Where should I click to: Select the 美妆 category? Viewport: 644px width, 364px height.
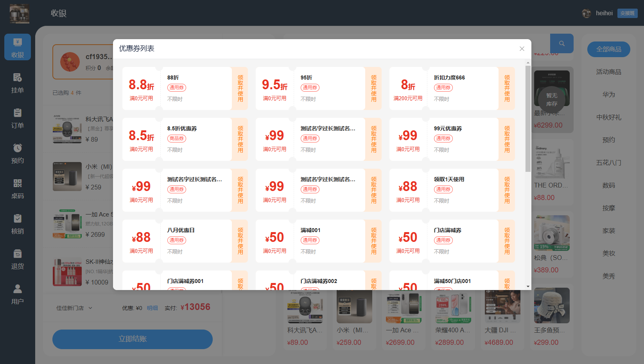tap(609, 254)
